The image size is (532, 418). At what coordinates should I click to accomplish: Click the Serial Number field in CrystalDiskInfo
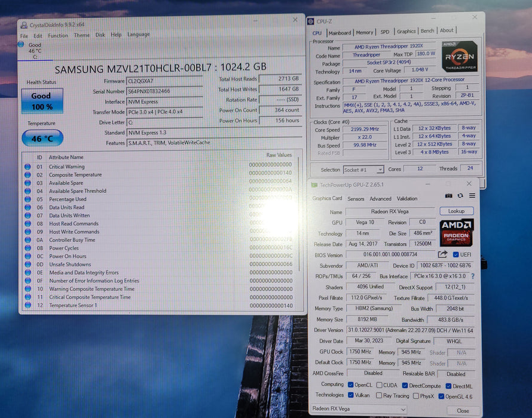pyautogui.click(x=164, y=91)
